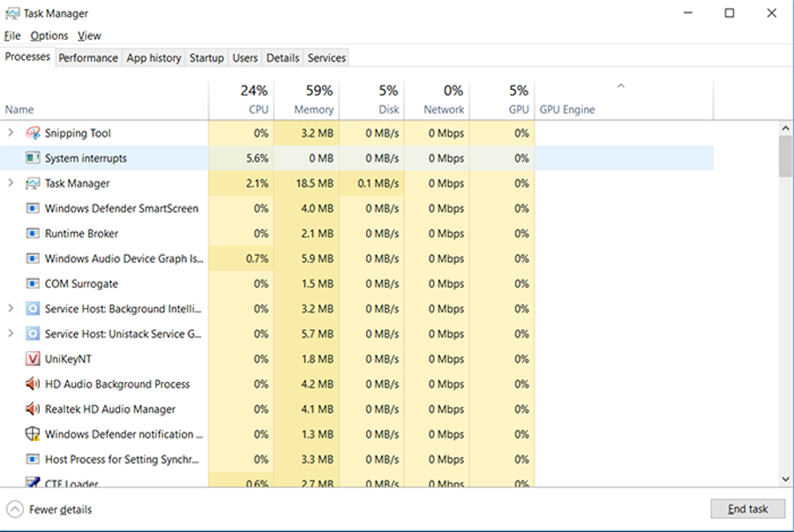Screen dimensions: 794x532
Task: Click the Task Manager title bar icon
Action: click(12, 13)
